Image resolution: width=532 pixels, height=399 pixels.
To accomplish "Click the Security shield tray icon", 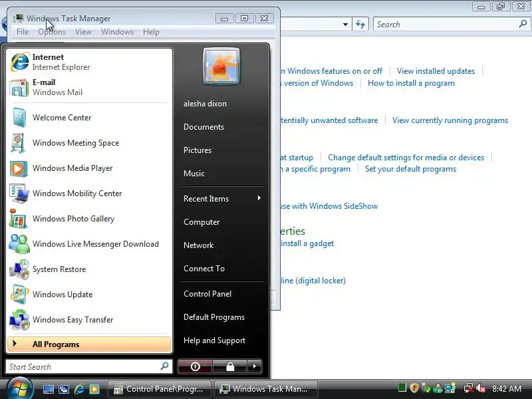I will [414, 388].
